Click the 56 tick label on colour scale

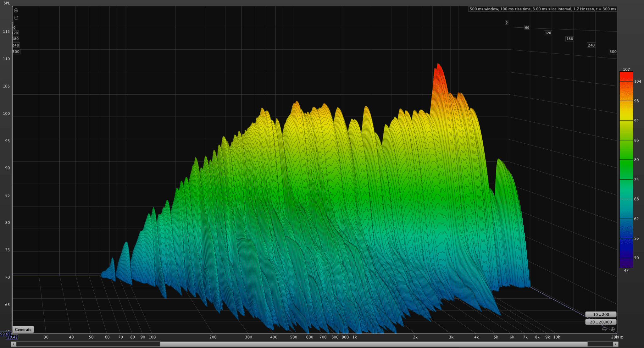coord(636,238)
